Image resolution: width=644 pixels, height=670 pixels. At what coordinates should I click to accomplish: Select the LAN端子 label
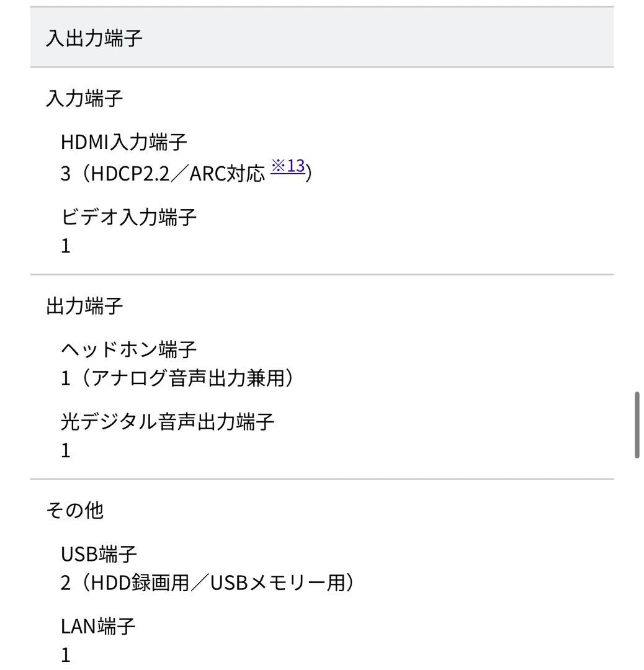point(98,627)
